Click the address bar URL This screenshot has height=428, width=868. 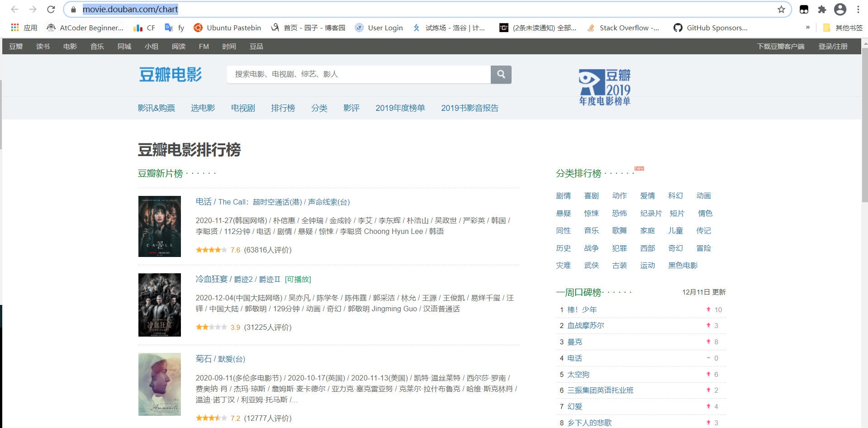tap(130, 9)
